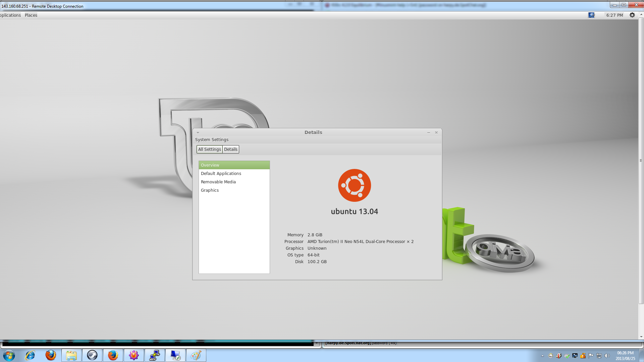
Task: Click the All Settings button
Action: tap(210, 149)
